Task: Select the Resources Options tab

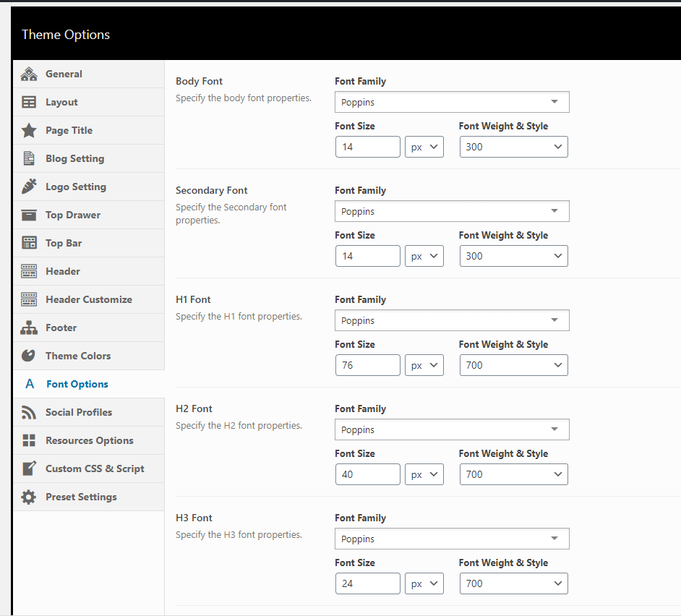Action: [x=89, y=440]
